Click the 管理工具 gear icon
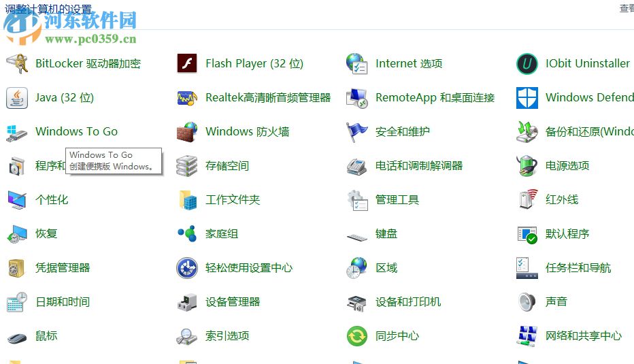The height and width of the screenshot is (364, 634). tap(357, 200)
